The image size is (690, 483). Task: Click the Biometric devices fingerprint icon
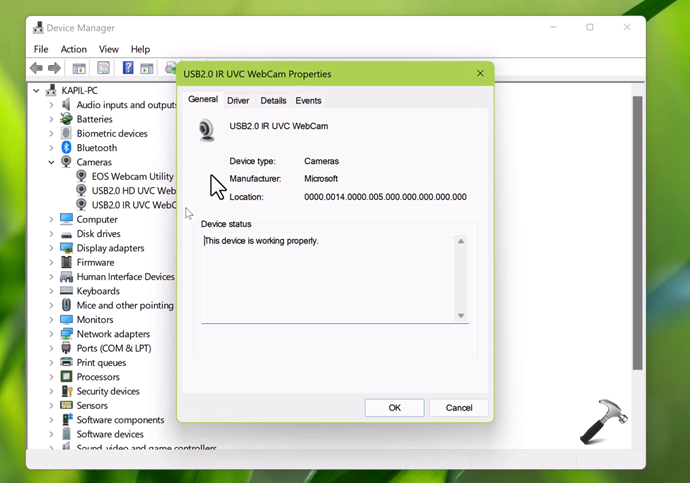click(x=66, y=133)
